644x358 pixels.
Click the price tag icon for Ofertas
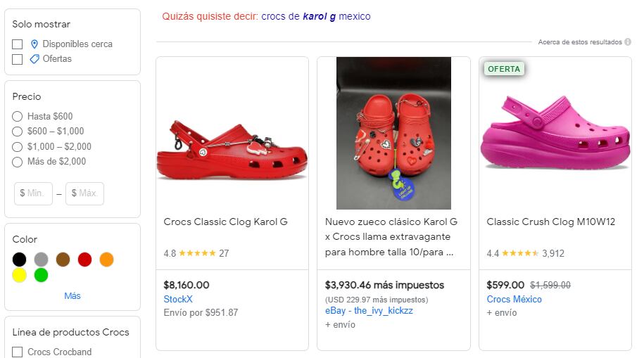[x=34, y=59]
